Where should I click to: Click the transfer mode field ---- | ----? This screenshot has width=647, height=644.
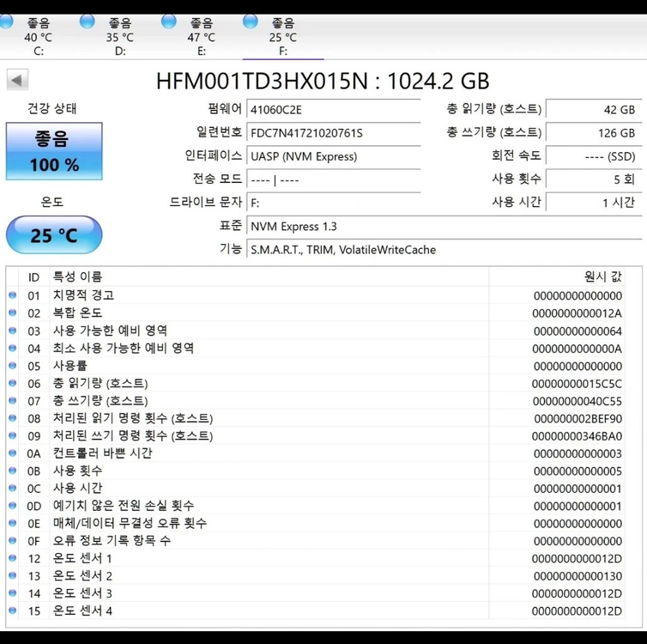coord(334,180)
